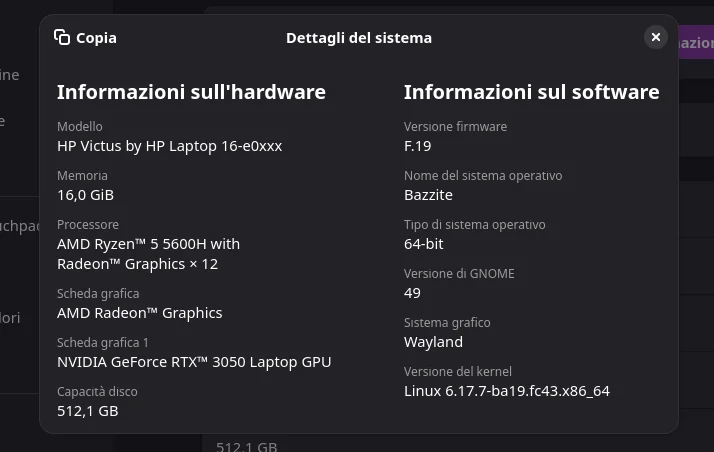
Task: Click the copy icon beside Copia
Action: tap(62, 38)
